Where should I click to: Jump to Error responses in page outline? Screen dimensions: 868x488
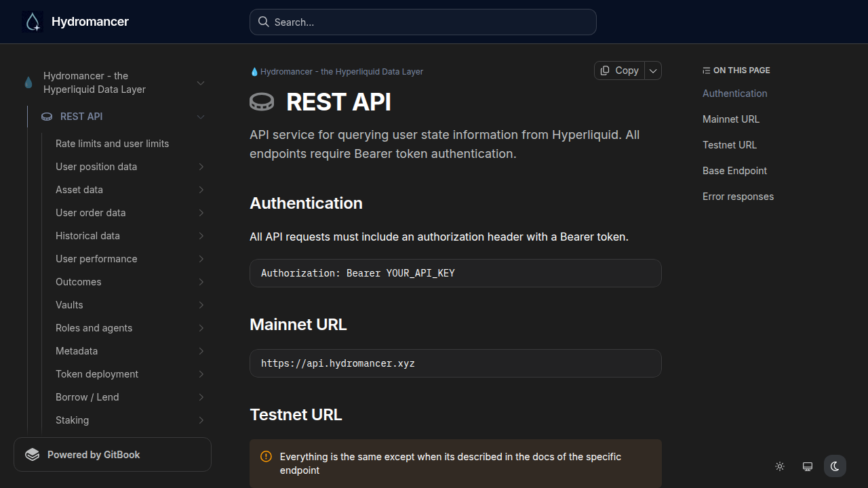[738, 197]
